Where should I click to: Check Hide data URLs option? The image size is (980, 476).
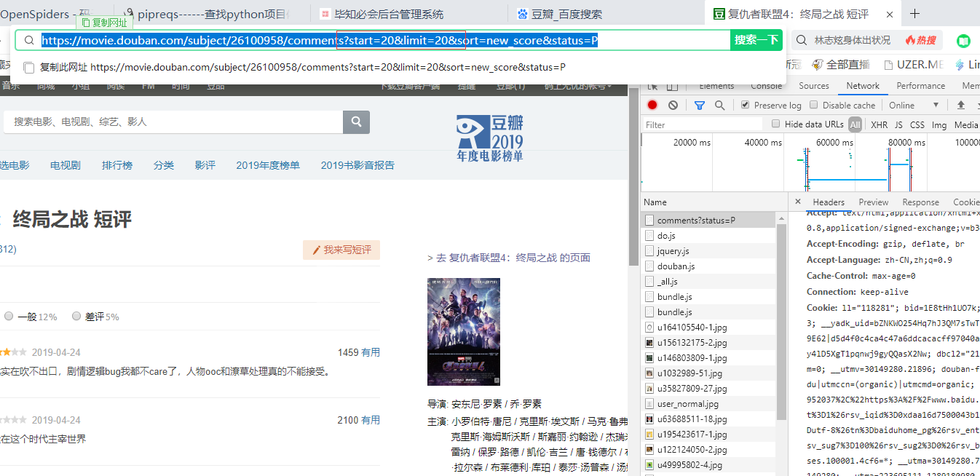point(776,124)
